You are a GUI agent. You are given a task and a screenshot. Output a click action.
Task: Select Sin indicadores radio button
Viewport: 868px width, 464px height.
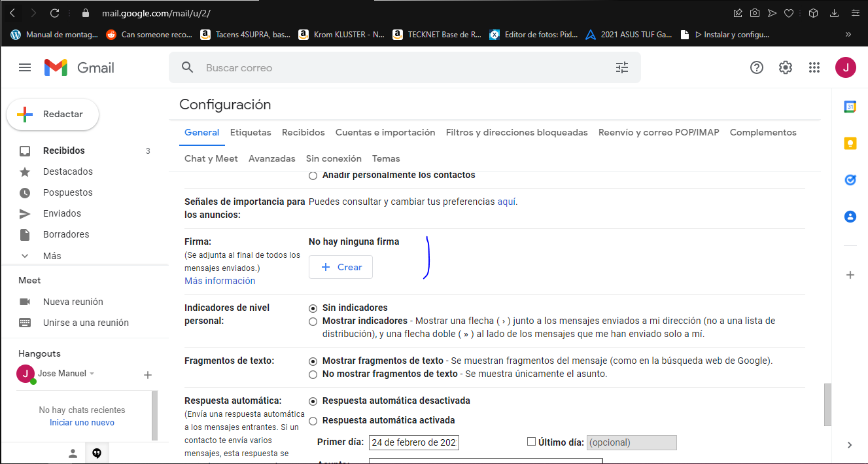[313, 308]
